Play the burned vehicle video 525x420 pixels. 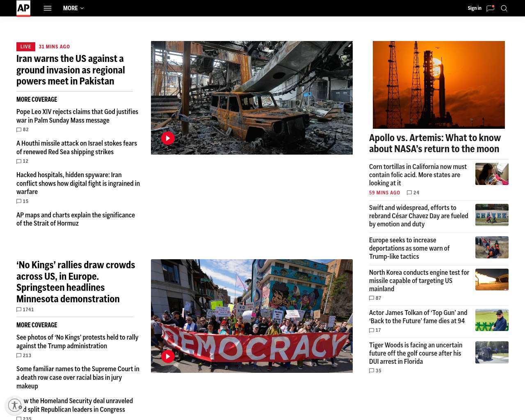pos(168,138)
